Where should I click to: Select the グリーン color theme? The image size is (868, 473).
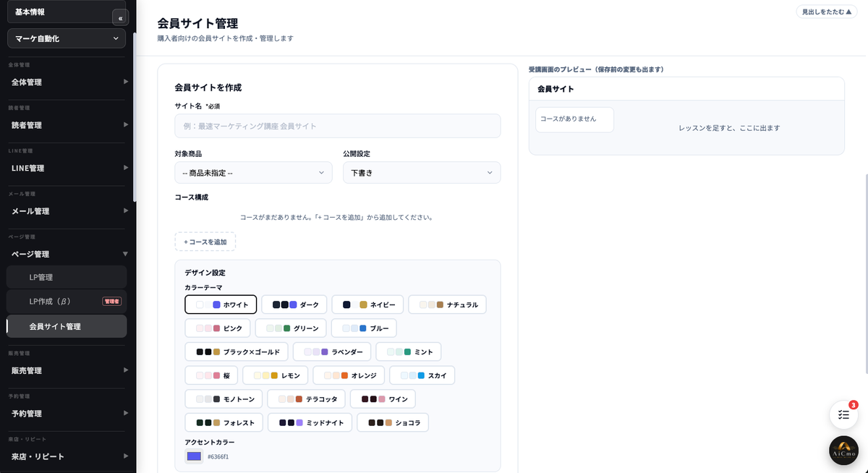pos(290,328)
